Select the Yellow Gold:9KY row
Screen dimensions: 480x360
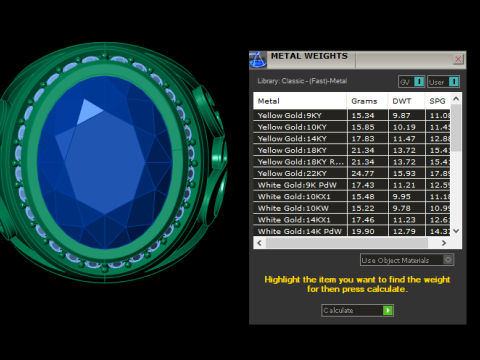coord(352,115)
